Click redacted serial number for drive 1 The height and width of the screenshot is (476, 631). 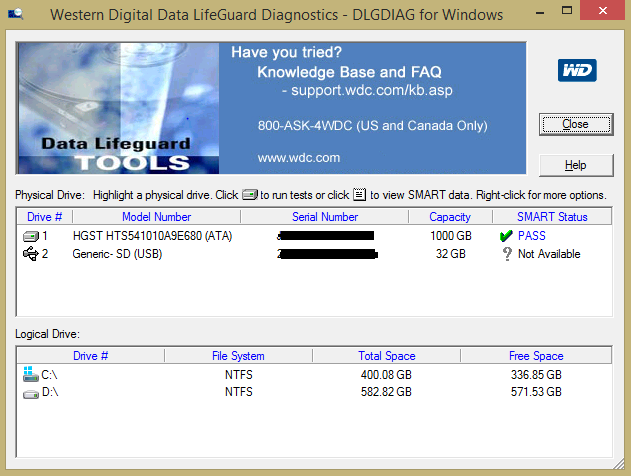pos(326,236)
